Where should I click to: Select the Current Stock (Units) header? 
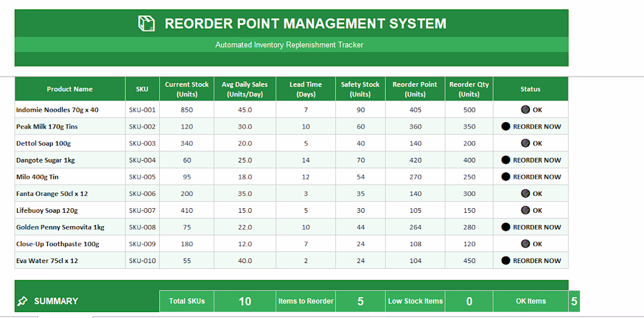point(187,89)
